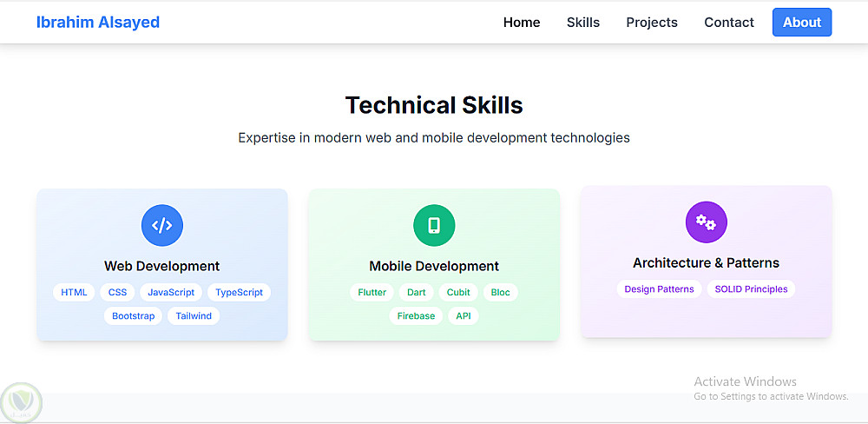Click the Ibrahim Alsayed site title

98,23
